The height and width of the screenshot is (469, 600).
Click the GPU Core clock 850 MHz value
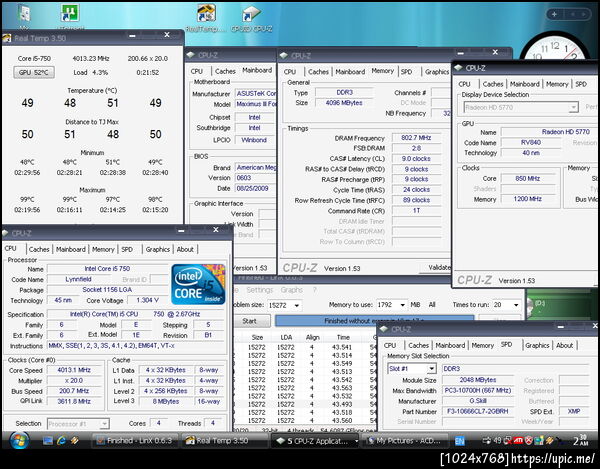528,178
